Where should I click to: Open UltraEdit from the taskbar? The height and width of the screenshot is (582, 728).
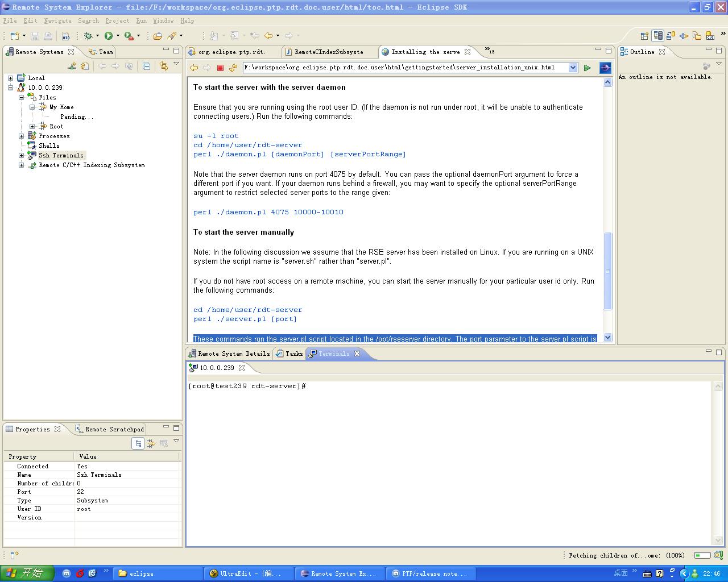coord(249,573)
